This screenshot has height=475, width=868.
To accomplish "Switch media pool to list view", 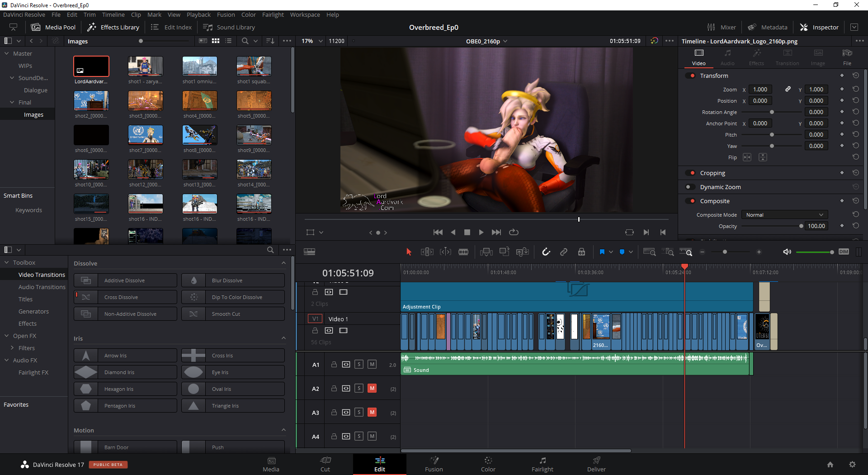I will coord(228,41).
